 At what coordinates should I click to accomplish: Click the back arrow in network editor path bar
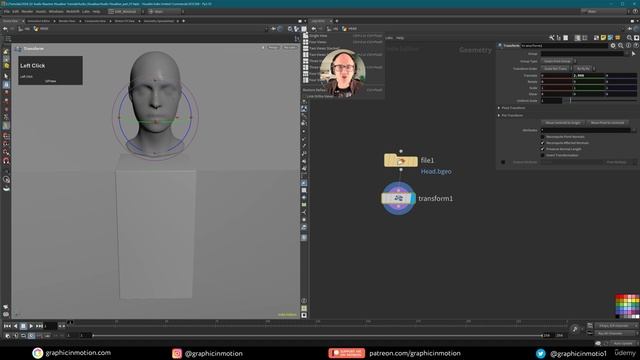(x=313, y=29)
